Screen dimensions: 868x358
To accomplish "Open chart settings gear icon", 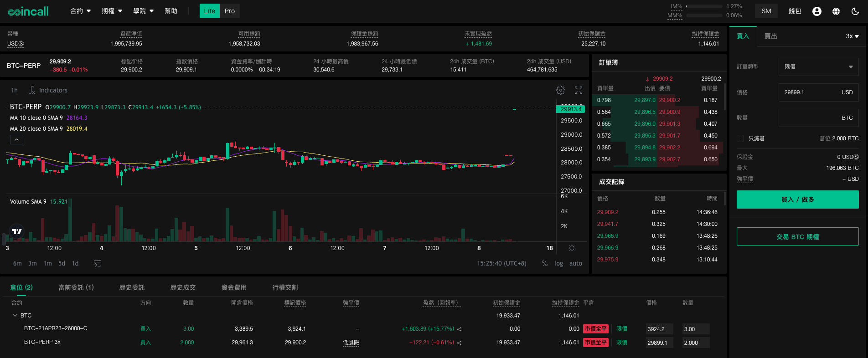I will [561, 90].
